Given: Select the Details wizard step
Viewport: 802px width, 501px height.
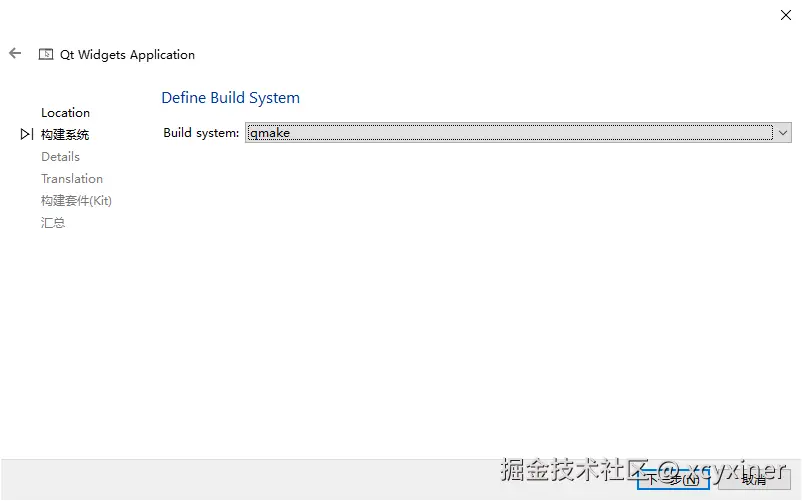Looking at the screenshot, I should pyautogui.click(x=60, y=156).
